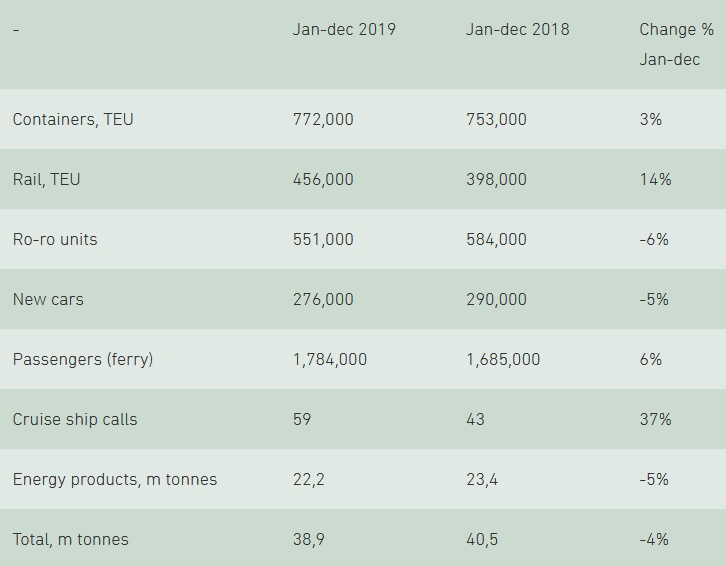Click the "Energy products, m tonnes" label
Screen dimensions: 726x566
(x=115, y=479)
